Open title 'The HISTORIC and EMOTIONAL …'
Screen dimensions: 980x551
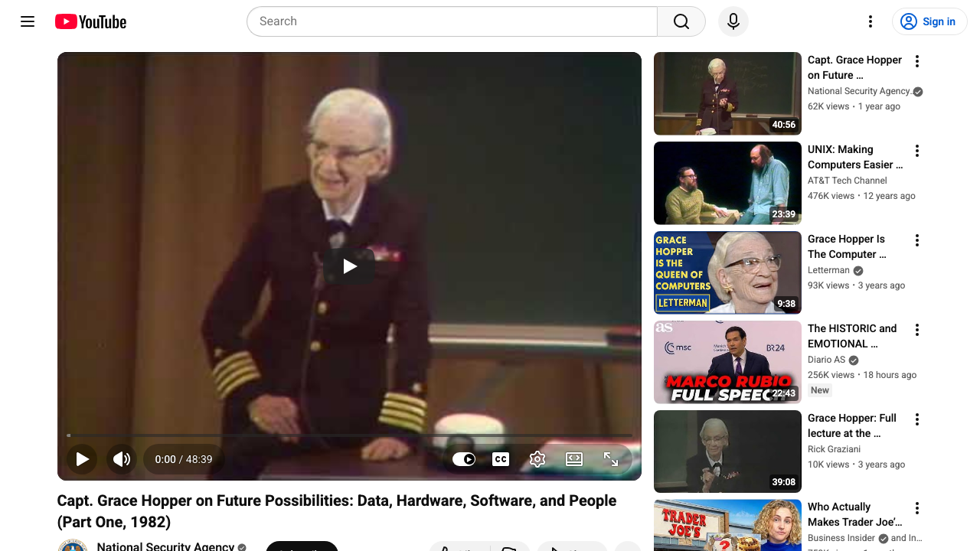click(x=852, y=336)
